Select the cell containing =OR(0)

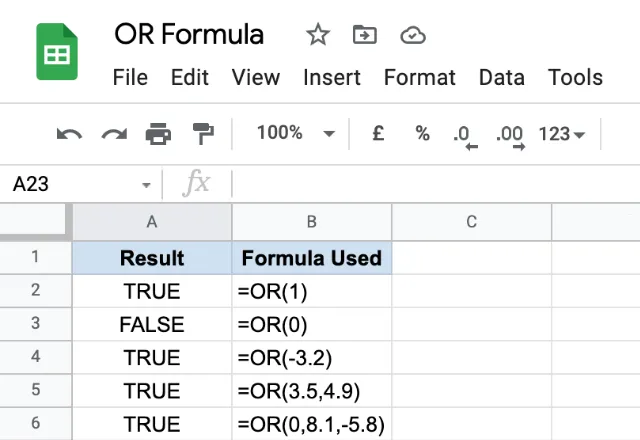pos(311,324)
